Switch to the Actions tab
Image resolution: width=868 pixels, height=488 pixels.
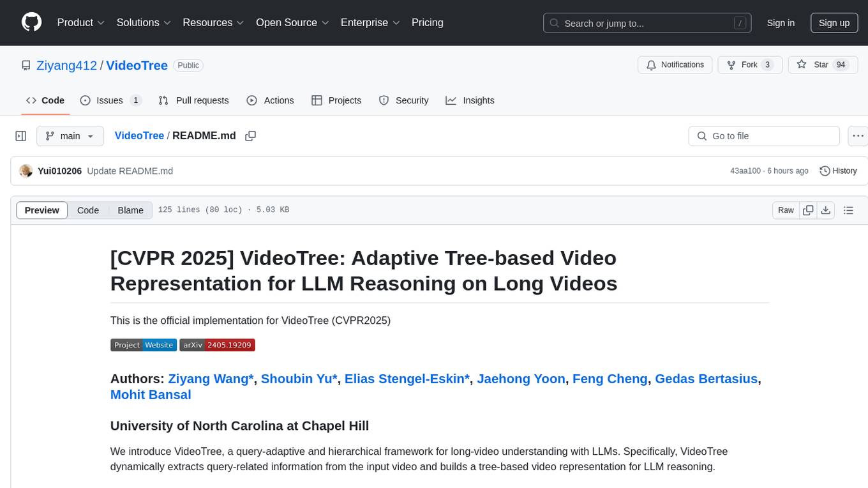[x=270, y=100]
